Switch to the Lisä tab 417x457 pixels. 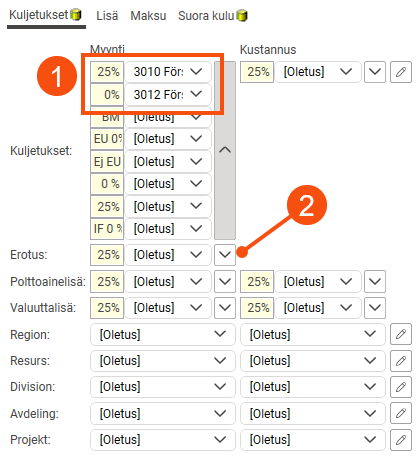pyautogui.click(x=107, y=16)
